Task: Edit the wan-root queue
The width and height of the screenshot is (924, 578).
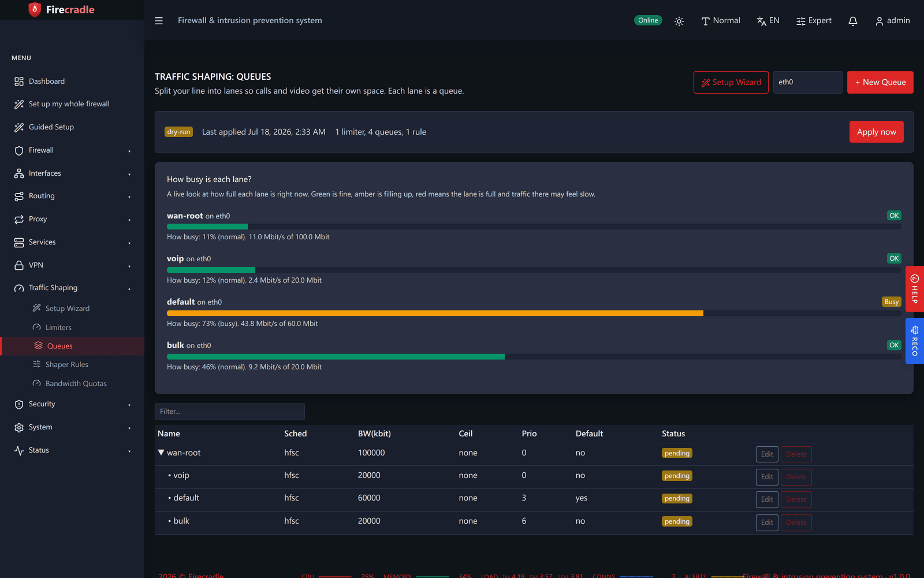Action: [x=767, y=454]
